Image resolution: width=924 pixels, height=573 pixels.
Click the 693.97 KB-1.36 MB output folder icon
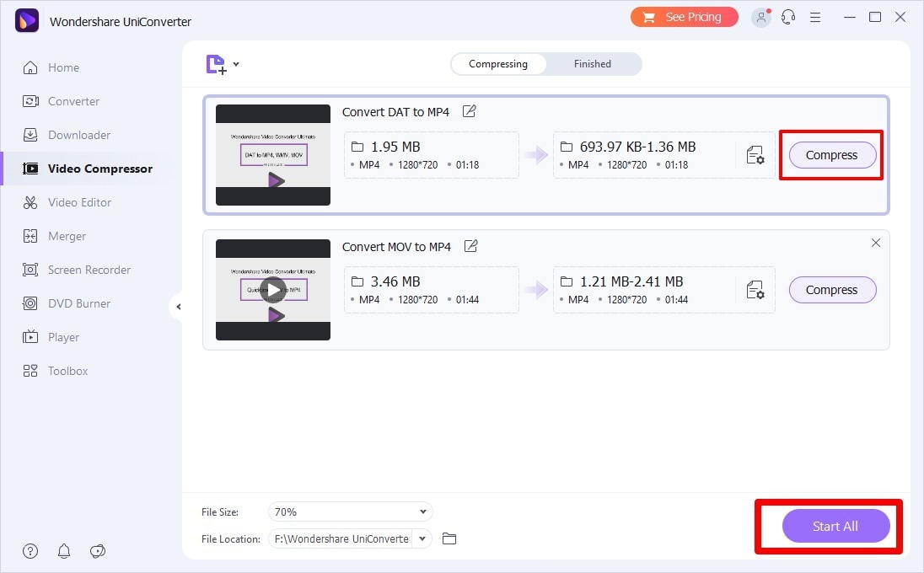click(x=567, y=147)
